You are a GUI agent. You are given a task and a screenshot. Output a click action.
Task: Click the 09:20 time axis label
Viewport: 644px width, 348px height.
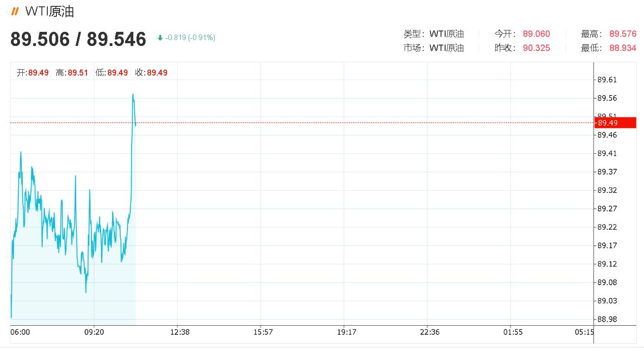(94, 332)
